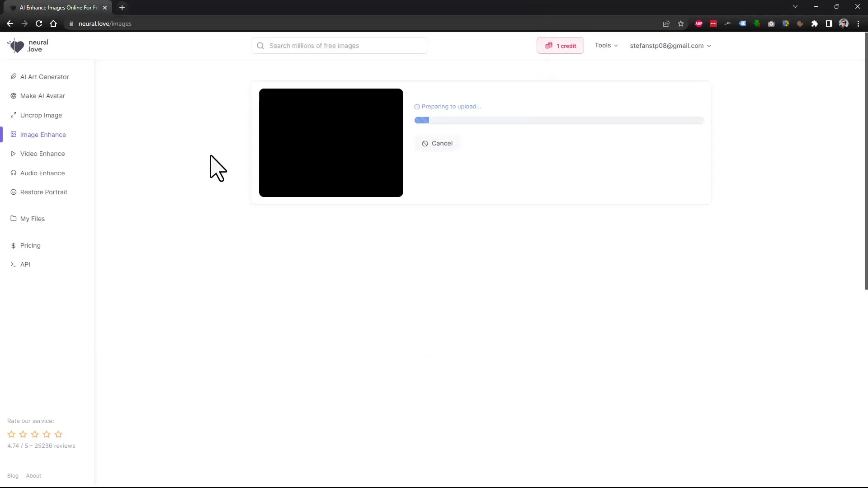Click the 1 credit button

(561, 45)
